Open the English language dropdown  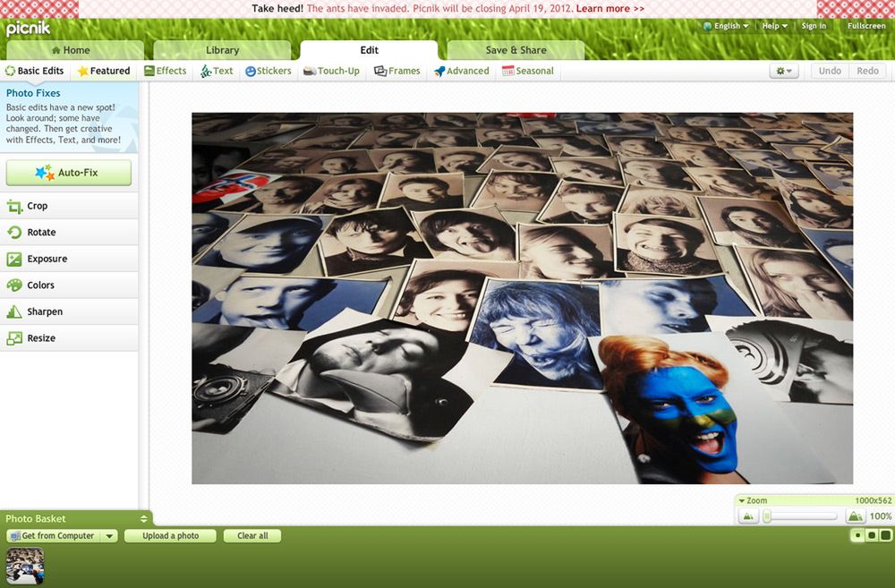(x=726, y=26)
